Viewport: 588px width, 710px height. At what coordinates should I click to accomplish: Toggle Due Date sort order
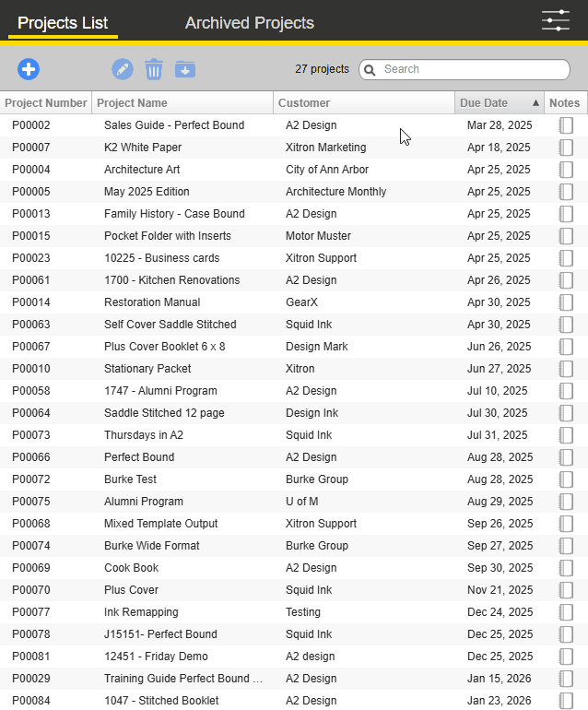500,102
